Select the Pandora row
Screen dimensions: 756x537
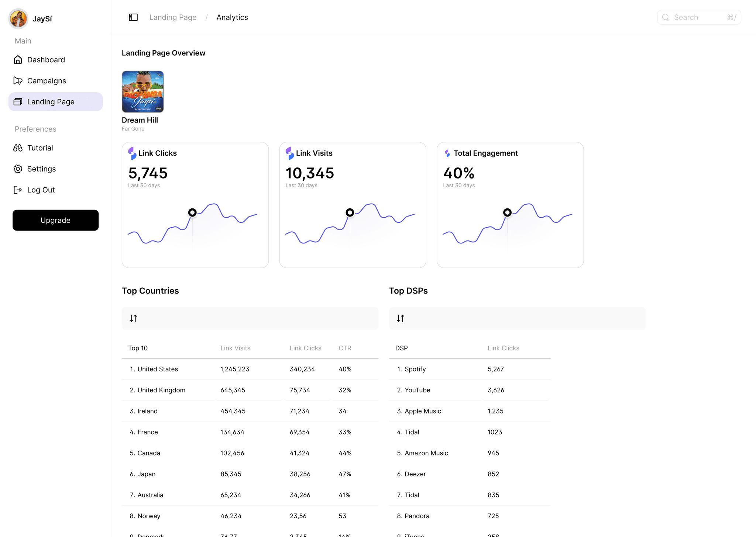point(470,516)
